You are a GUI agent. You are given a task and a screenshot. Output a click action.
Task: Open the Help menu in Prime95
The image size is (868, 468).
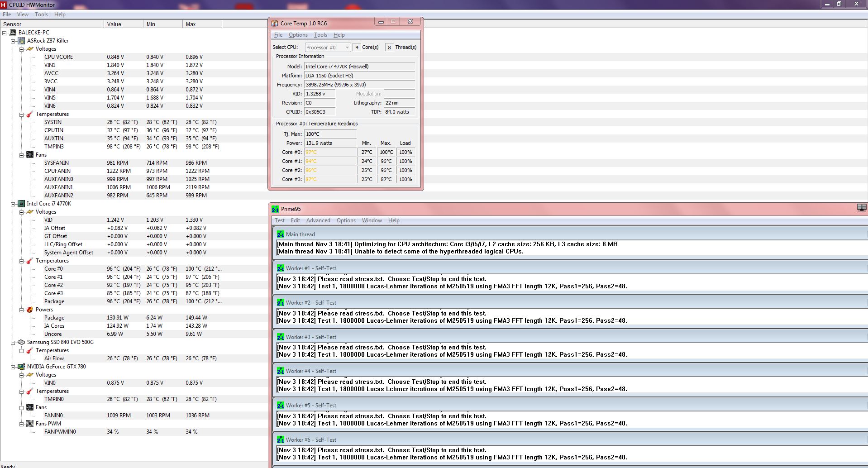click(394, 220)
